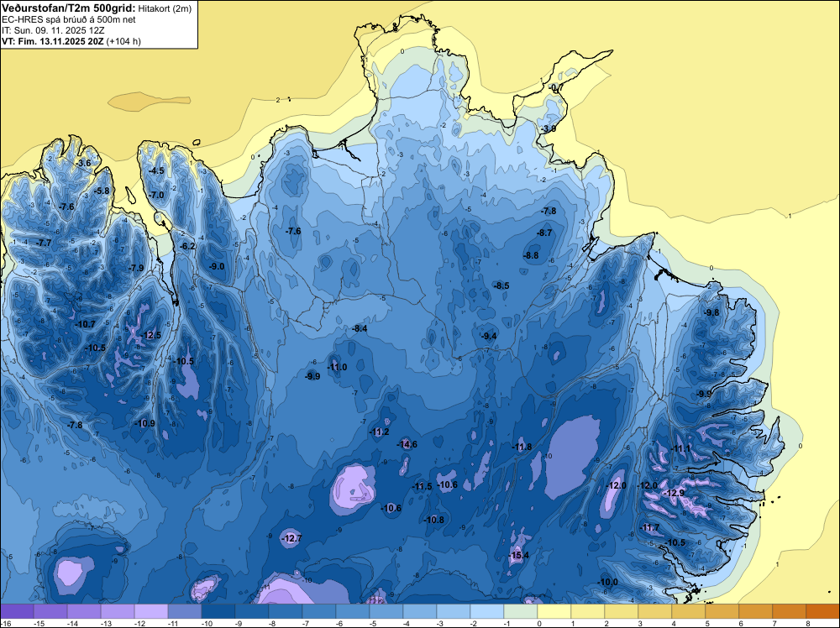840x628 pixels.
Task: Select the -14.6 temperature value
Action: pyautogui.click(x=407, y=444)
